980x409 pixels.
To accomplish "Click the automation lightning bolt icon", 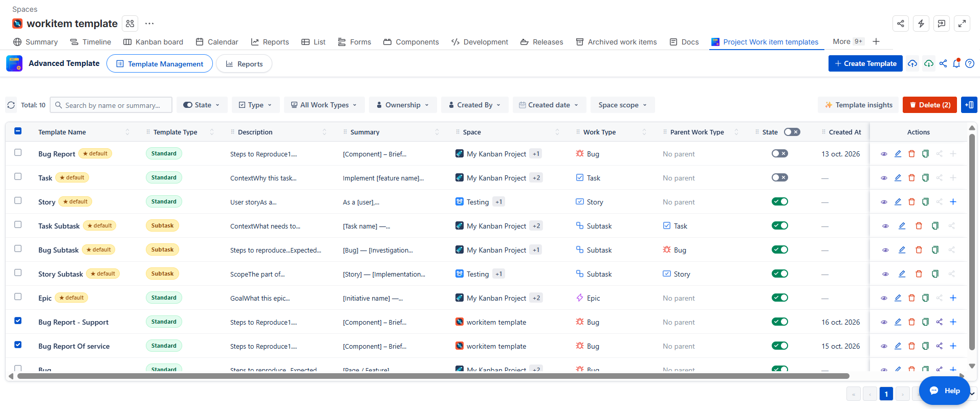I will 921,24.
